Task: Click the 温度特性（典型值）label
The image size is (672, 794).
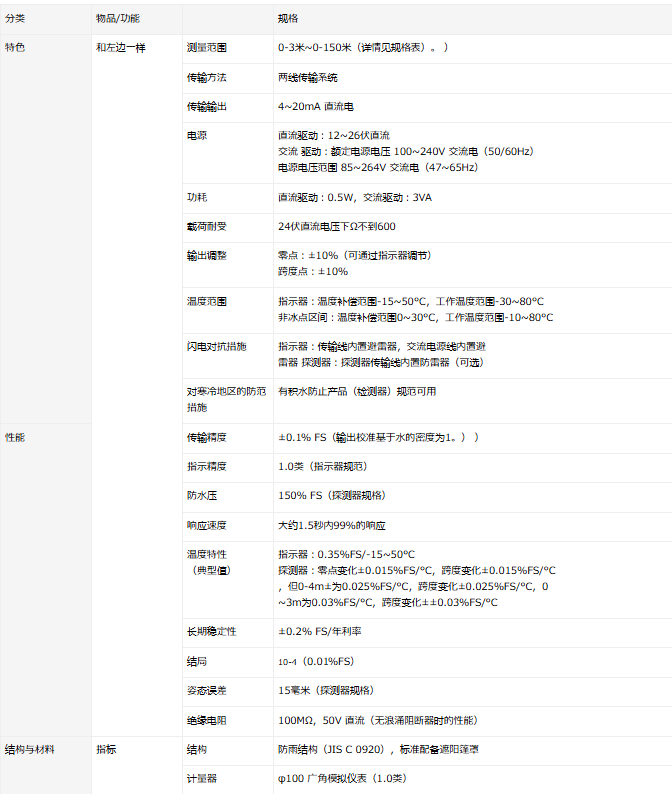Action: coord(209,562)
